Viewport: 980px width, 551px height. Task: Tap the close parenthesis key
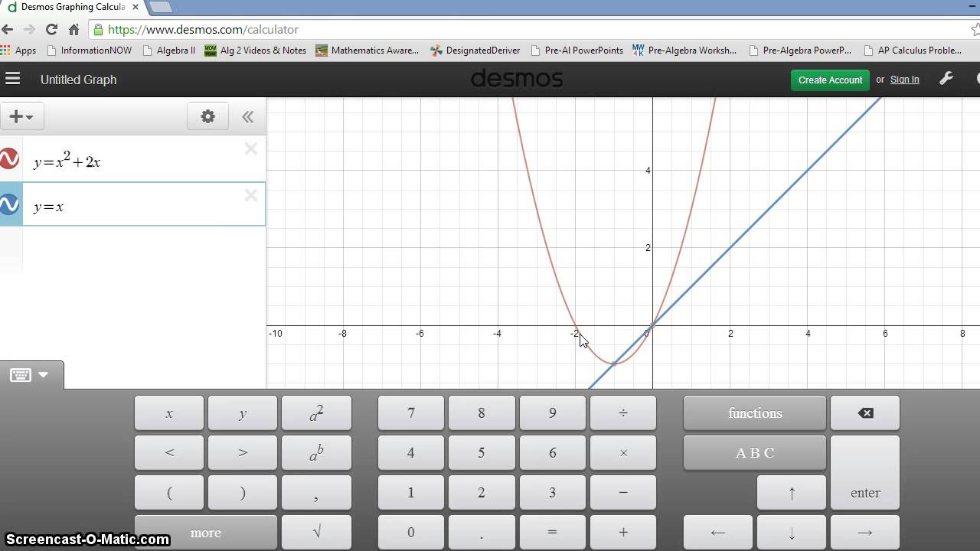[x=243, y=493]
